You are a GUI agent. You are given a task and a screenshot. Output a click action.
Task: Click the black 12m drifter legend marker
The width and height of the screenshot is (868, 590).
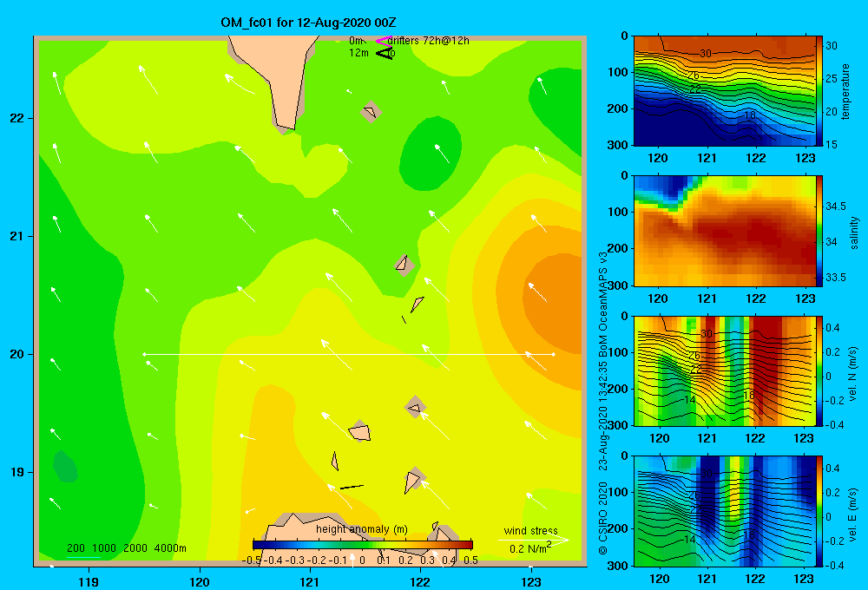(x=384, y=53)
